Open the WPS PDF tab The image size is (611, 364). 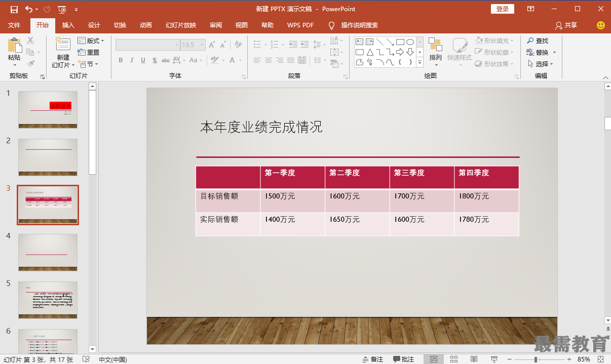click(300, 25)
